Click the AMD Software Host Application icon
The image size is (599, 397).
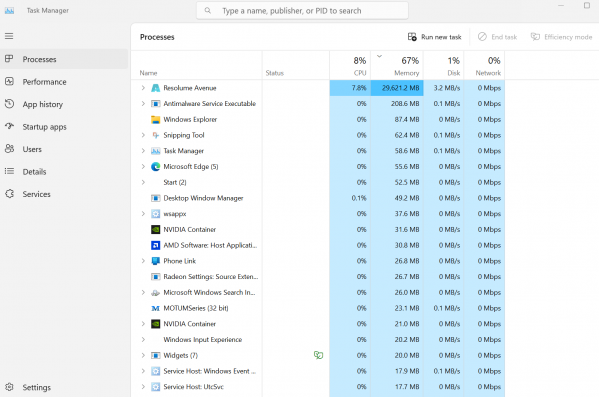click(155, 245)
